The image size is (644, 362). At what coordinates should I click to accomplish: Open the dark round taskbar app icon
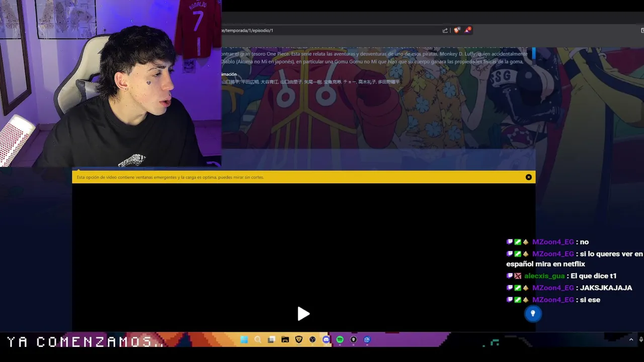tap(353, 340)
